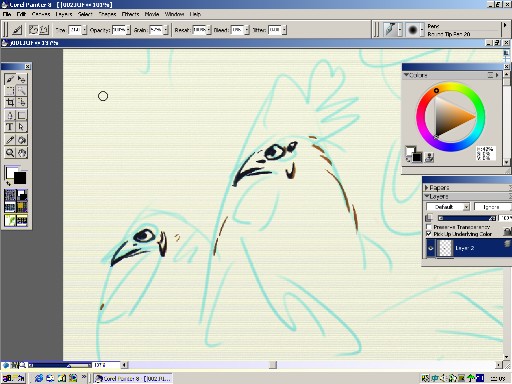Open the File menu
Viewport: 512px width, 384px height.
click(7, 14)
